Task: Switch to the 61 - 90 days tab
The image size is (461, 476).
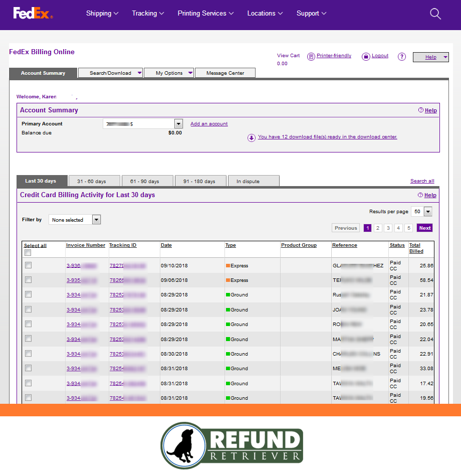Action: pyautogui.click(x=147, y=181)
